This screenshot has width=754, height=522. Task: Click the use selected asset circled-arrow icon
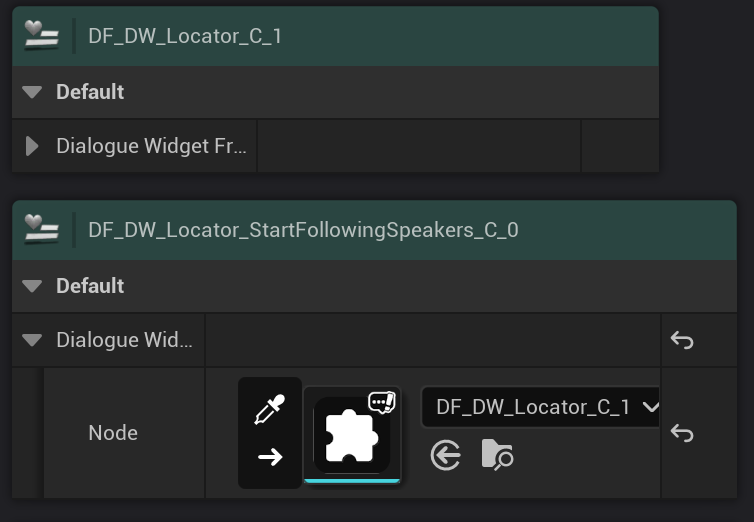(x=446, y=456)
